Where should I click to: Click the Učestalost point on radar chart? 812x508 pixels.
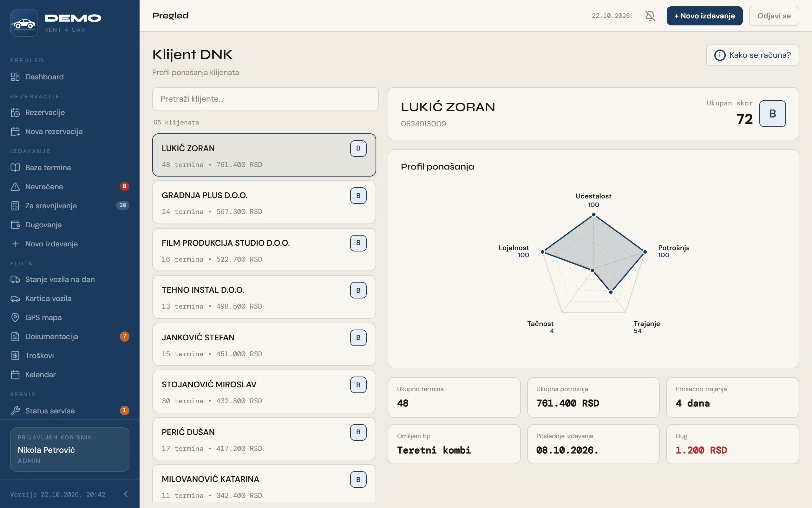(593, 215)
